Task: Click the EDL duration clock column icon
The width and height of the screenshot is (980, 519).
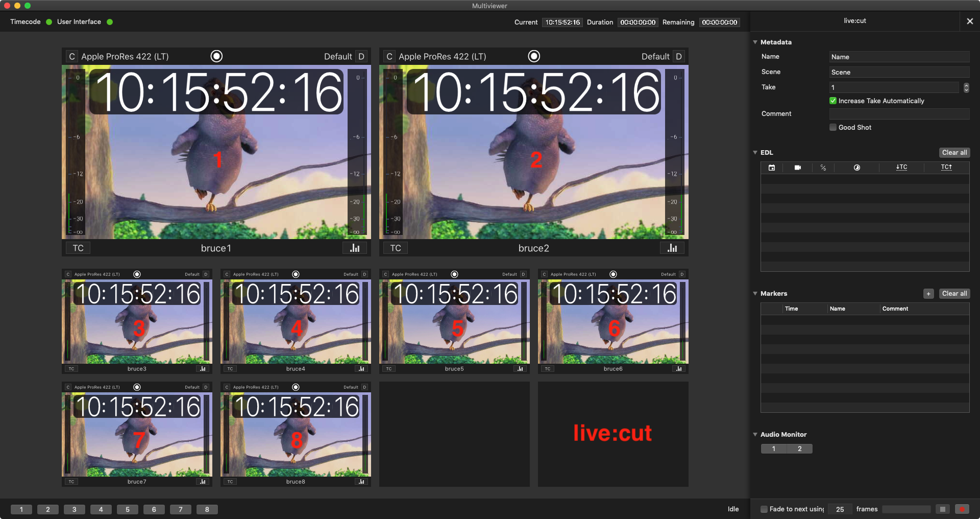Action: (857, 168)
